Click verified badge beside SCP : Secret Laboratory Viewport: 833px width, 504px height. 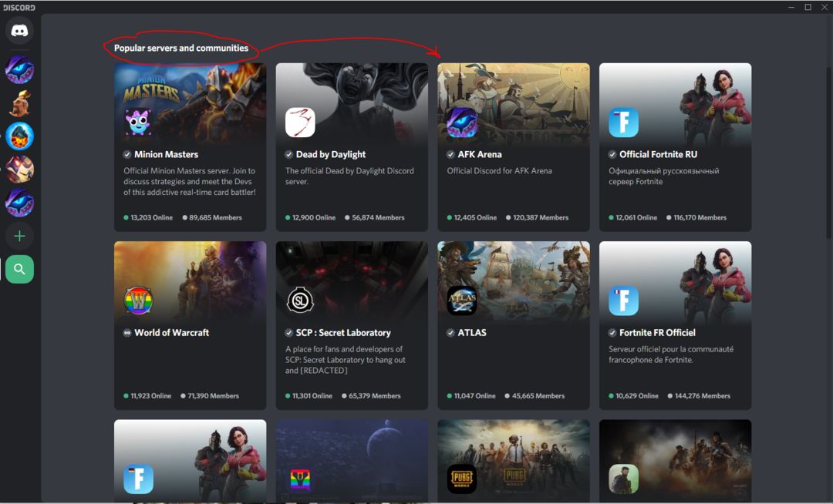pyautogui.click(x=289, y=333)
